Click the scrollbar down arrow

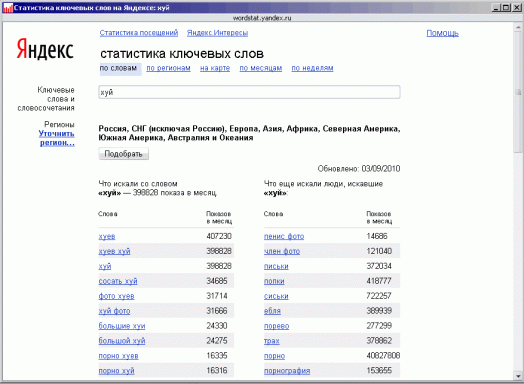pyautogui.click(x=518, y=376)
